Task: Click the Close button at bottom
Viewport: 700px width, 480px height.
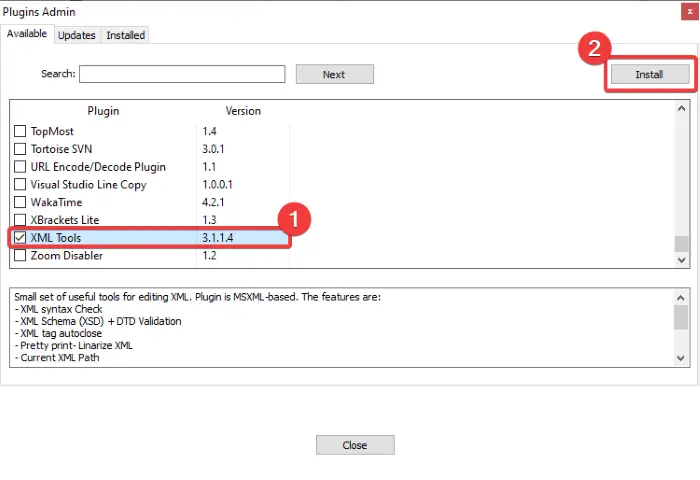Action: 355,445
